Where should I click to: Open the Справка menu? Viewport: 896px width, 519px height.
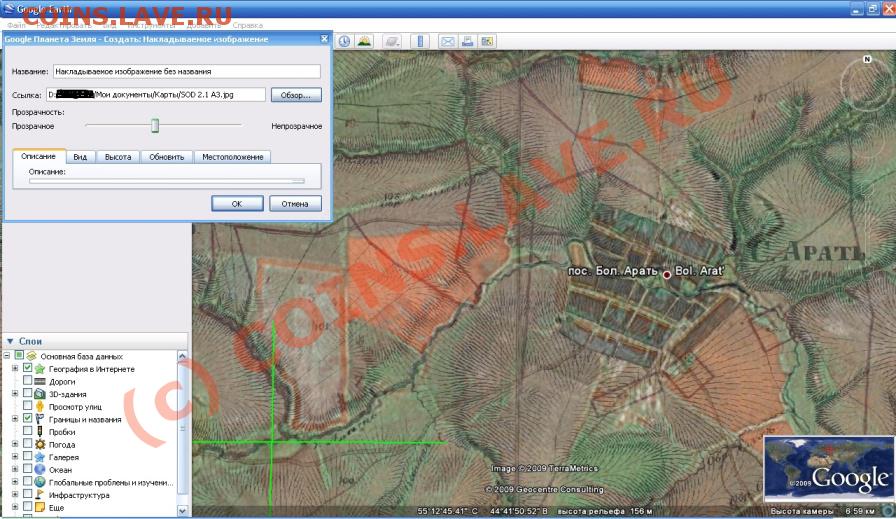click(x=247, y=25)
